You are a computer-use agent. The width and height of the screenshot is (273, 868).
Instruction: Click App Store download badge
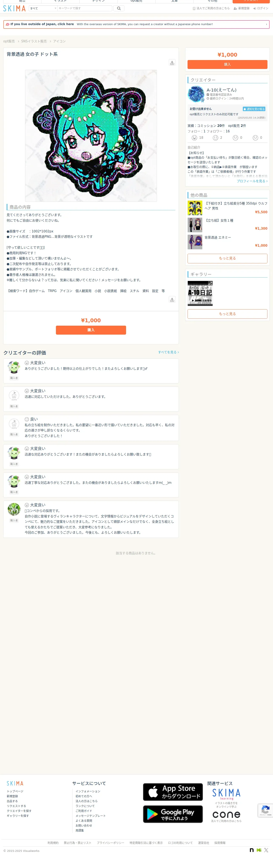tap(173, 792)
